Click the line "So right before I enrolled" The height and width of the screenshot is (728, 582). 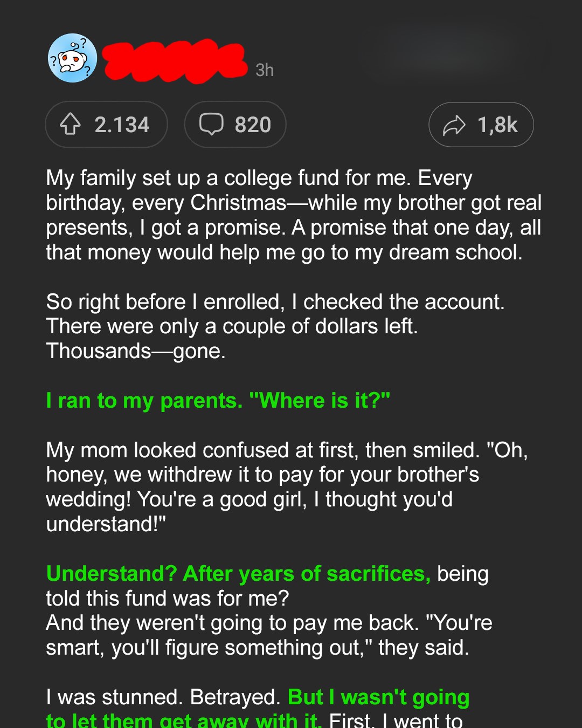pos(275,302)
